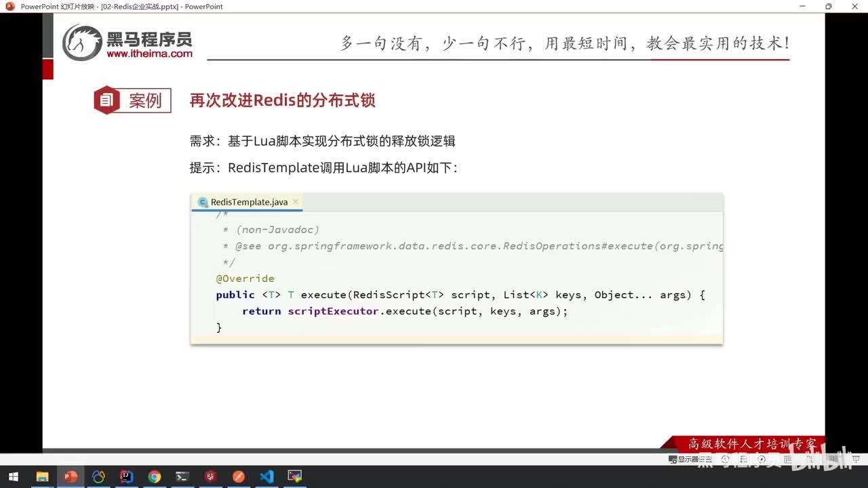The height and width of the screenshot is (488, 868).
Task: Launch Google Chrome from the taskbar
Action: [x=155, y=476]
